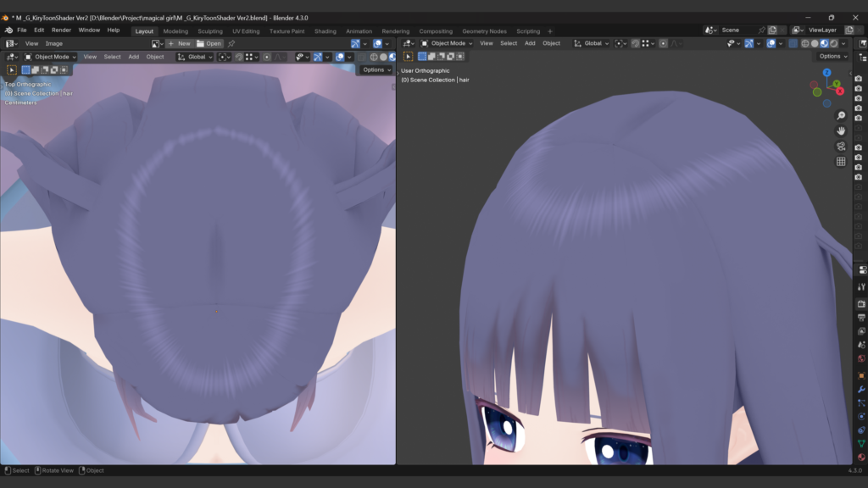Image resolution: width=868 pixels, height=488 pixels.
Task: Click the blue Z axis on navigation gizmo
Action: [826, 73]
